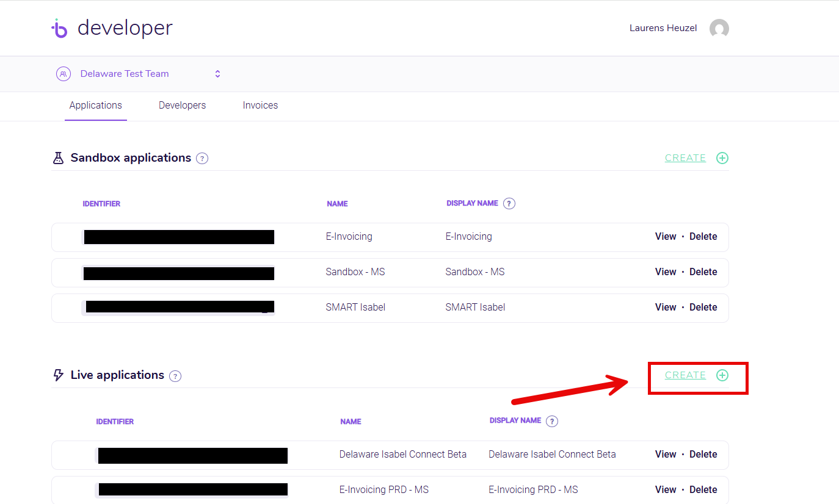Click the Live applications CREATE link
Viewport: 839px width, 504px height.
(x=685, y=375)
